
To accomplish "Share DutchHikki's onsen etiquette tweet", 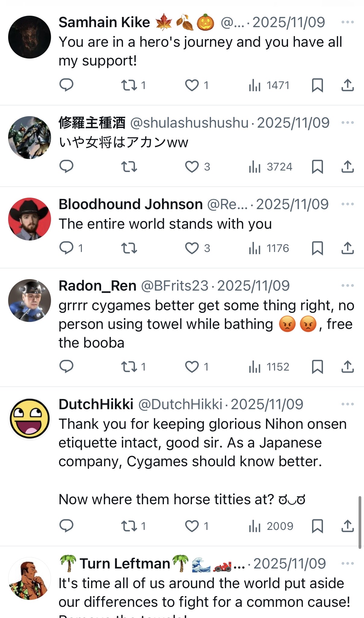I will click(x=347, y=526).
